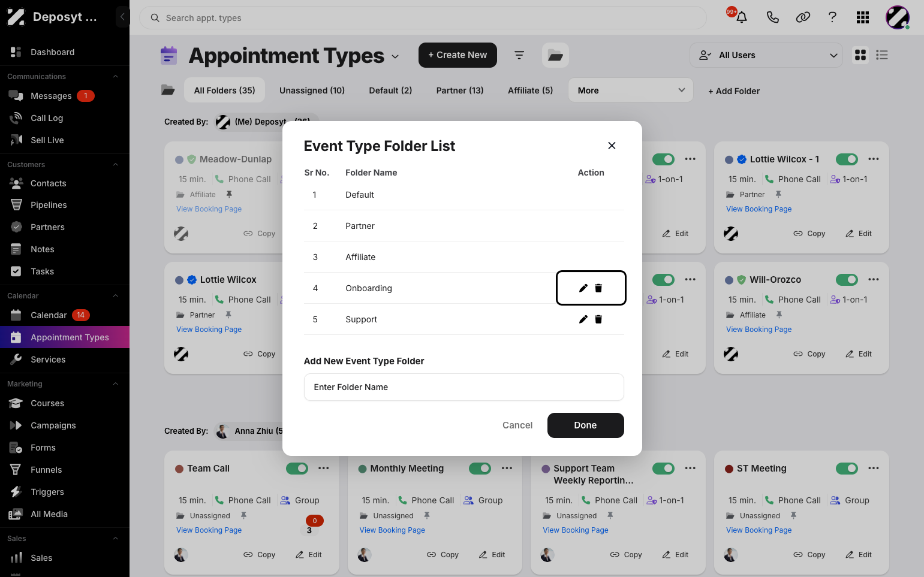
Task: Open the user profile avatar menu
Action: point(898,17)
